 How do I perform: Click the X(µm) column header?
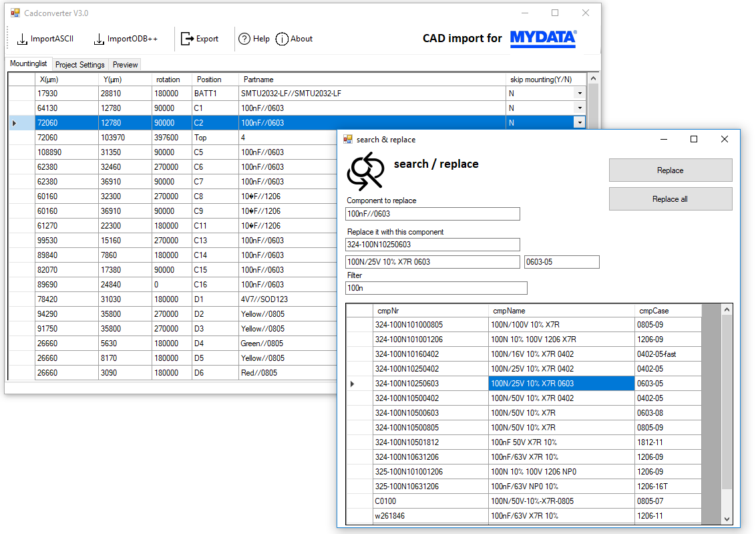[x=67, y=80]
